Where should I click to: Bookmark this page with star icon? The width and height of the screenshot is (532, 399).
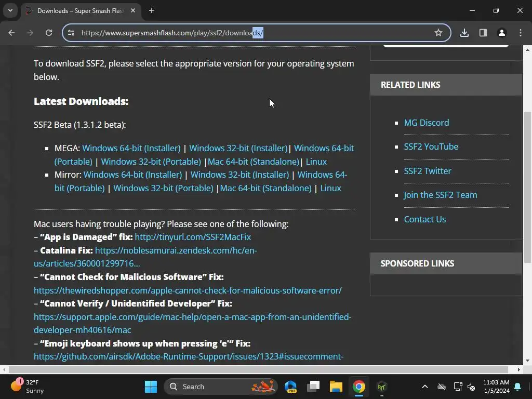coord(438,33)
